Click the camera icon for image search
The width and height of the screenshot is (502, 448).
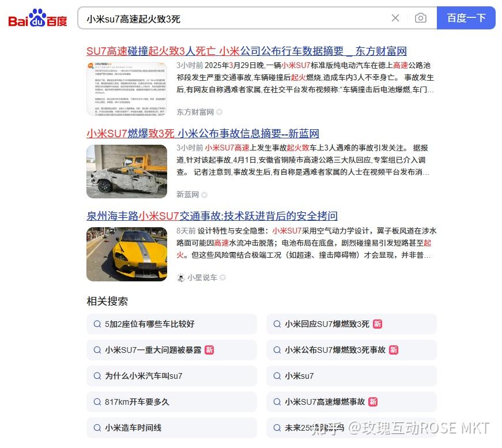[x=421, y=18]
